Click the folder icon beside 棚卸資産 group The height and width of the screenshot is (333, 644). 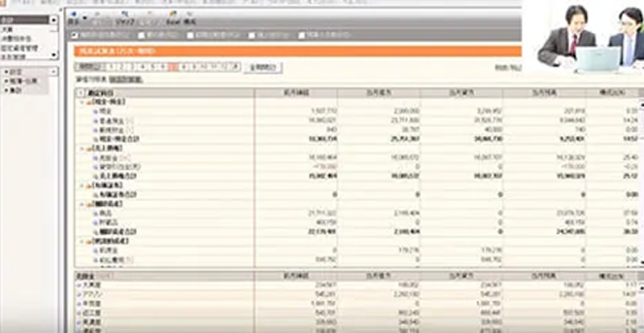pyautogui.click(x=89, y=203)
